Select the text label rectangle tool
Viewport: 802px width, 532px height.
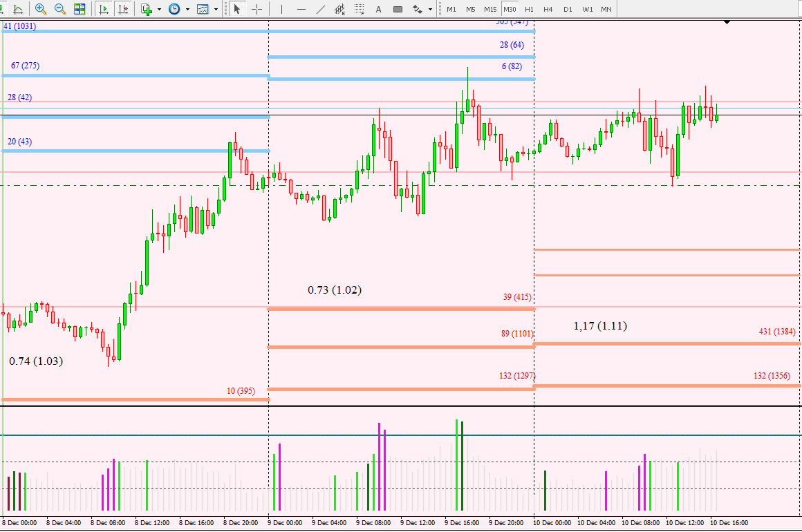click(398, 9)
